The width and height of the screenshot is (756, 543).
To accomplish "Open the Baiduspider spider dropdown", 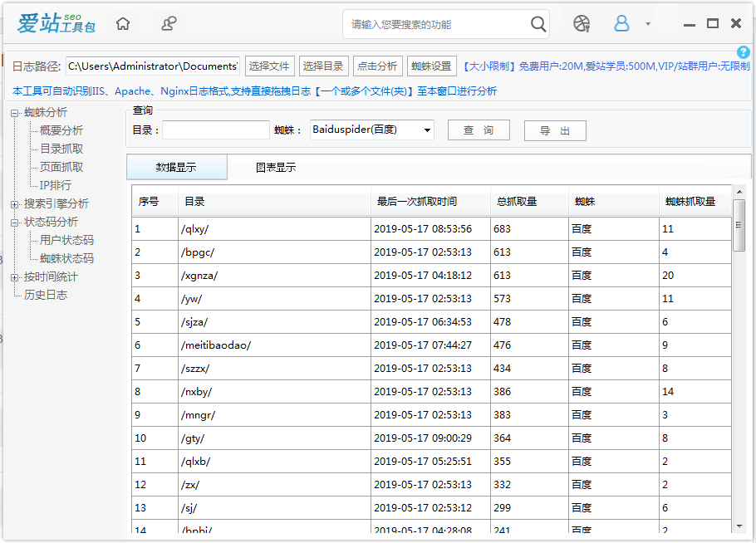I will (371, 130).
